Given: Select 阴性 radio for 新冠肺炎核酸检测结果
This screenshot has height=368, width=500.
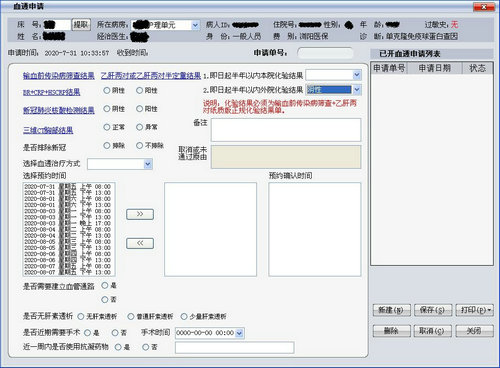Looking at the screenshot, I should pos(107,109).
